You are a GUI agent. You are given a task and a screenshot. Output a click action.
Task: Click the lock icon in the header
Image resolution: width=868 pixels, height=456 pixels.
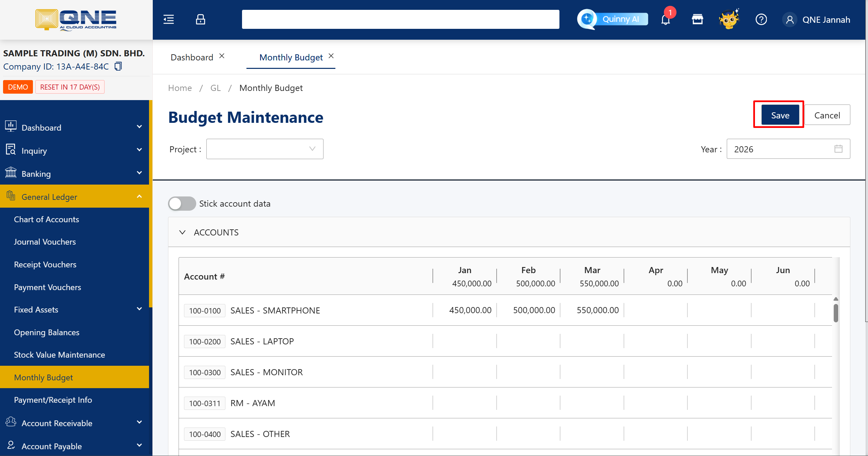(x=200, y=19)
